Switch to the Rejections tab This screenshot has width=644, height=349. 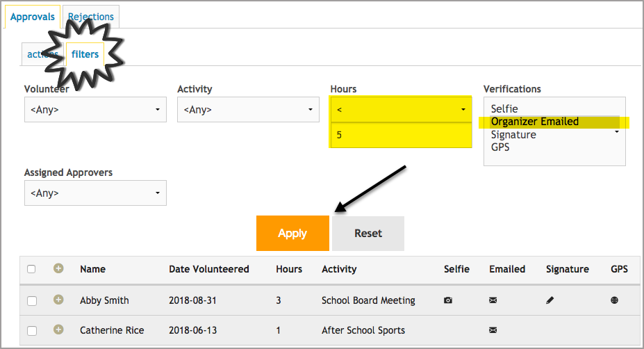click(x=91, y=17)
